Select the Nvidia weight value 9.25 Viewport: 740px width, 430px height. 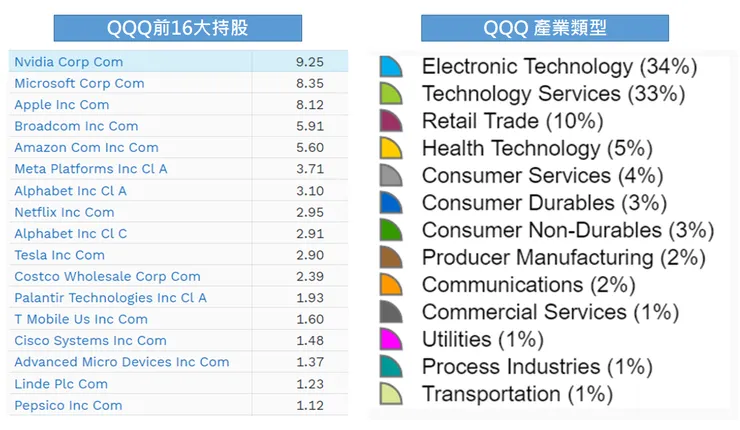coord(309,62)
